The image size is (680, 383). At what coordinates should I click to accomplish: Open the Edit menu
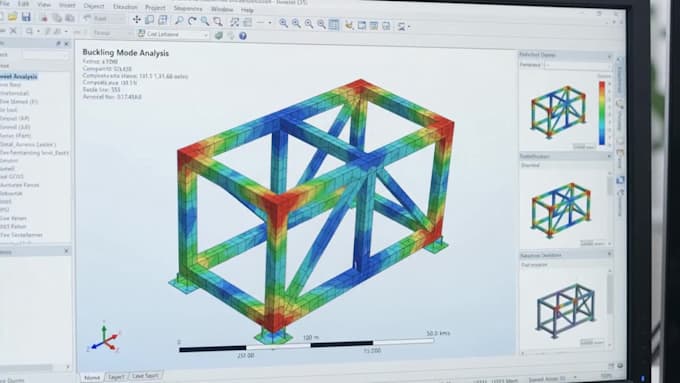click(23, 4)
